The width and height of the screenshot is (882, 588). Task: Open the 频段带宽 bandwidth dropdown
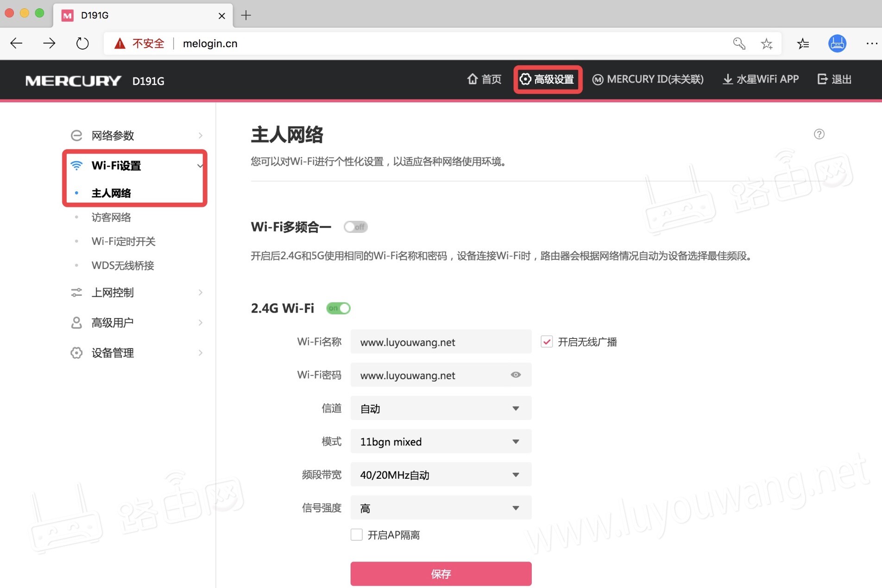tap(441, 475)
